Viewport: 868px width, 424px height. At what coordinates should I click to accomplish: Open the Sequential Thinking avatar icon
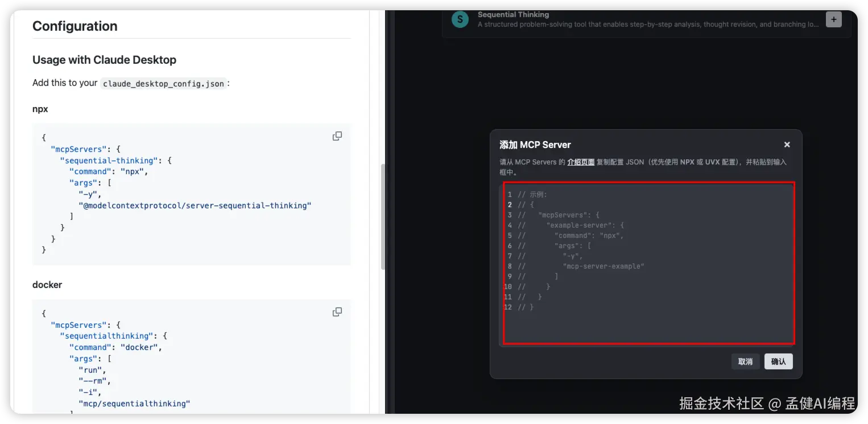[x=460, y=19]
